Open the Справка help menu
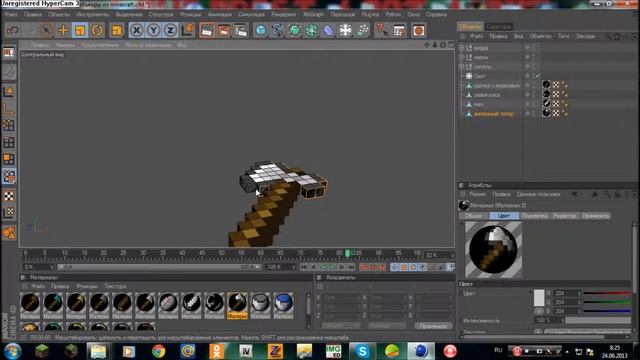This screenshot has height=360, width=640. click(x=436, y=14)
